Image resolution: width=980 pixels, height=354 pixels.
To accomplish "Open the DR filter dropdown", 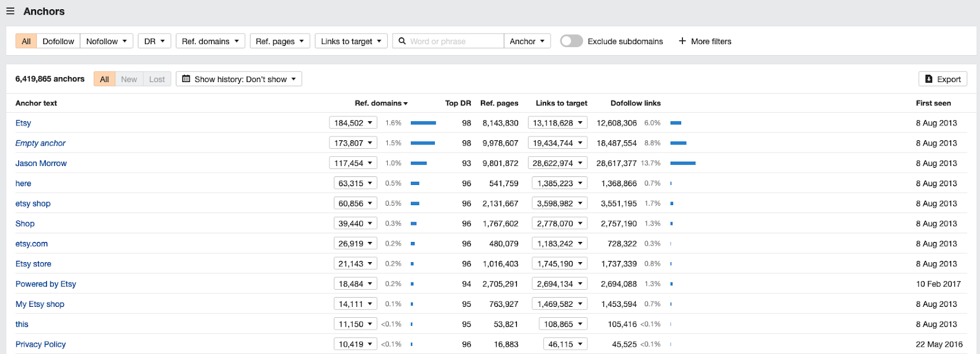I will pyautogui.click(x=154, y=41).
